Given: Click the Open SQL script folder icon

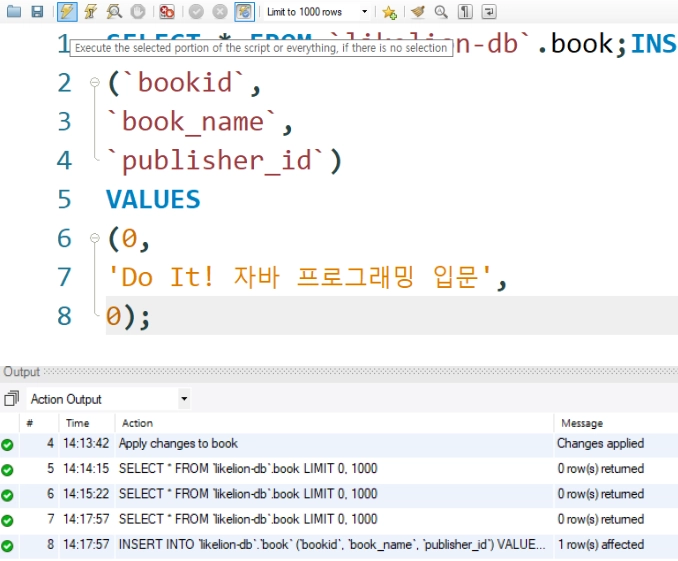Looking at the screenshot, I should [13, 12].
